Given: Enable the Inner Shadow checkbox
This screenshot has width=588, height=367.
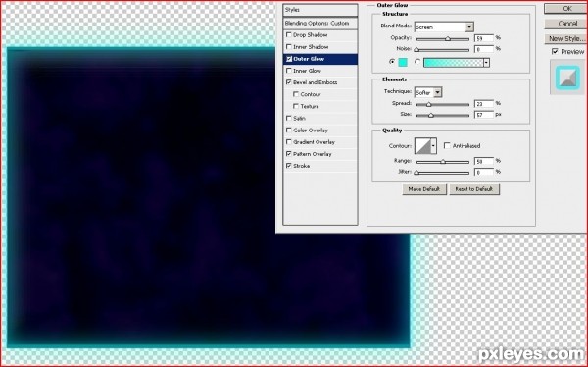Looking at the screenshot, I should [288, 47].
